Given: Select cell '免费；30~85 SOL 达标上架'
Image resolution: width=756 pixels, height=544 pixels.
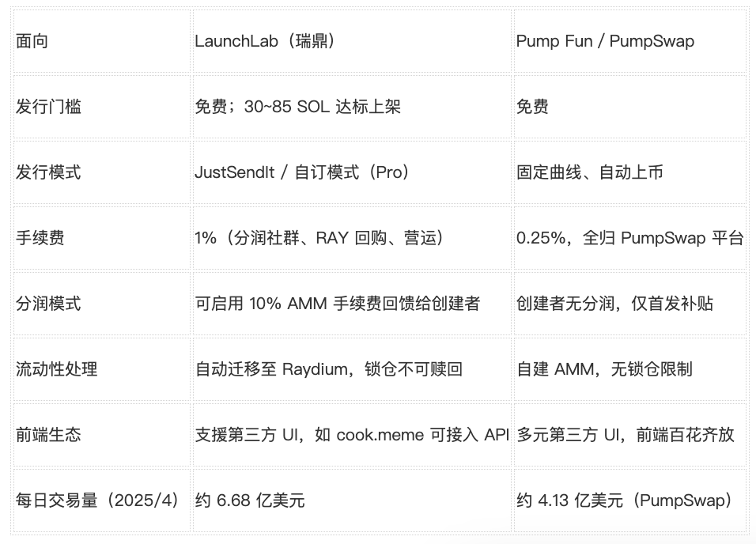Looking at the screenshot, I should (x=352, y=107).
